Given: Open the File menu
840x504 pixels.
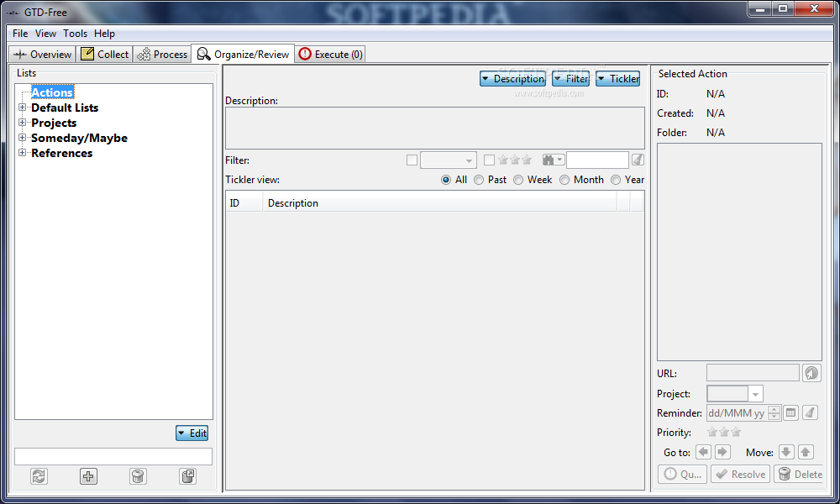Looking at the screenshot, I should pyautogui.click(x=20, y=34).
